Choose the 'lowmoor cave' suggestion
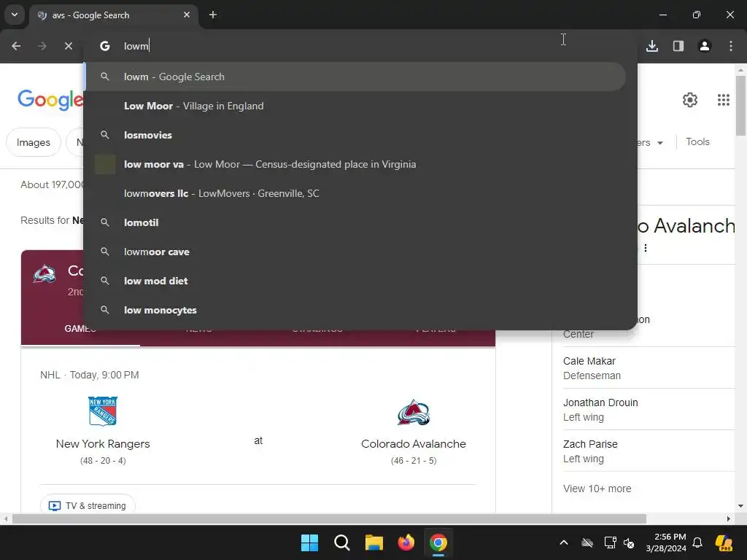 [x=355, y=252]
